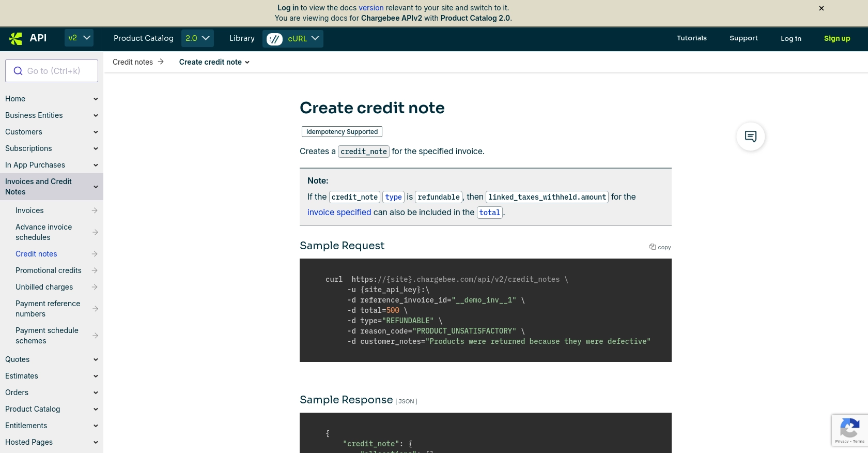Click Log in link in banner

point(288,8)
